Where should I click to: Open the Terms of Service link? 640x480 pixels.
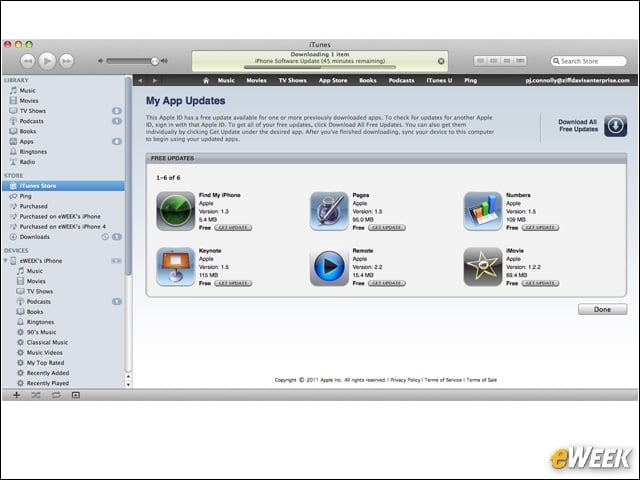(443, 380)
